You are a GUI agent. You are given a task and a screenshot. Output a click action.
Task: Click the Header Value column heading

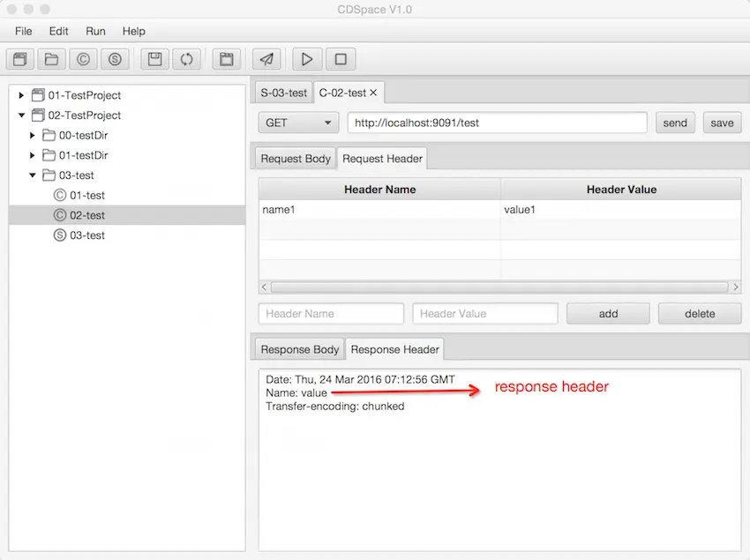point(621,190)
